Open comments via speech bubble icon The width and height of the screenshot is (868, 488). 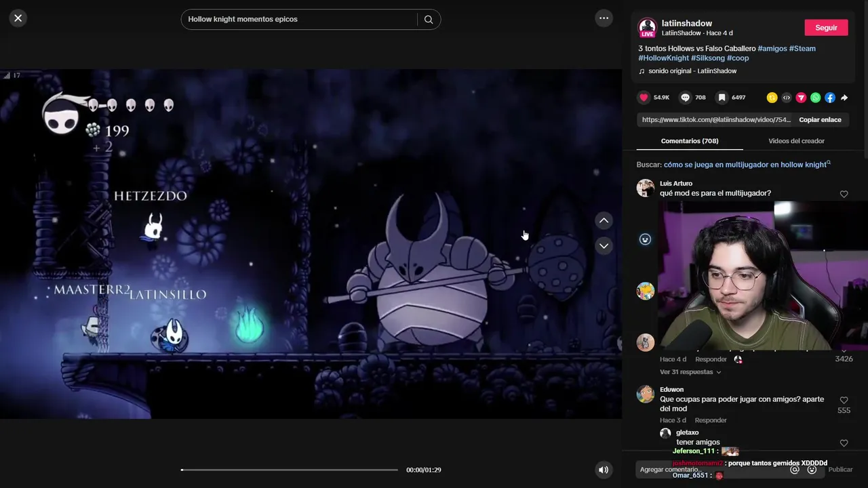tap(685, 98)
